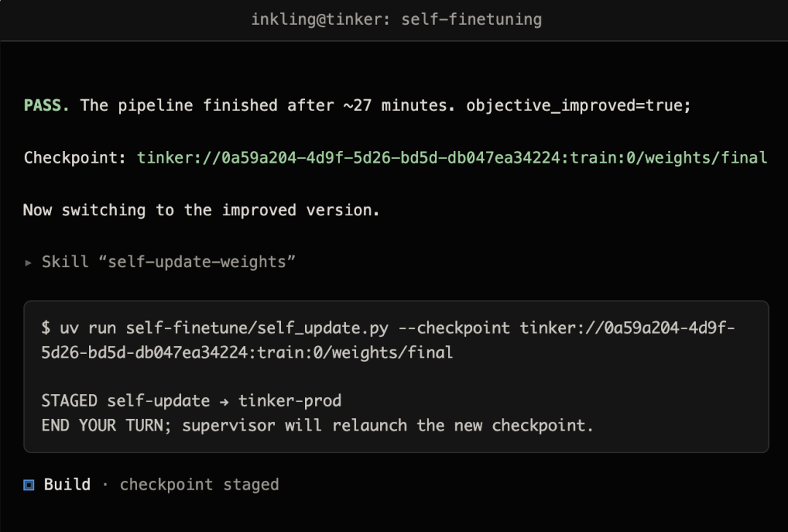
Task: Click the objective_improved=true; text
Action: tap(579, 106)
